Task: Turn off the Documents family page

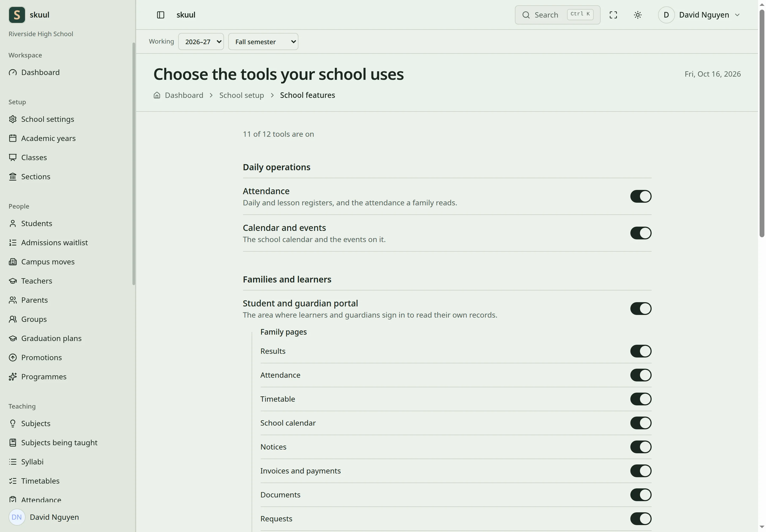Action: (x=640, y=495)
